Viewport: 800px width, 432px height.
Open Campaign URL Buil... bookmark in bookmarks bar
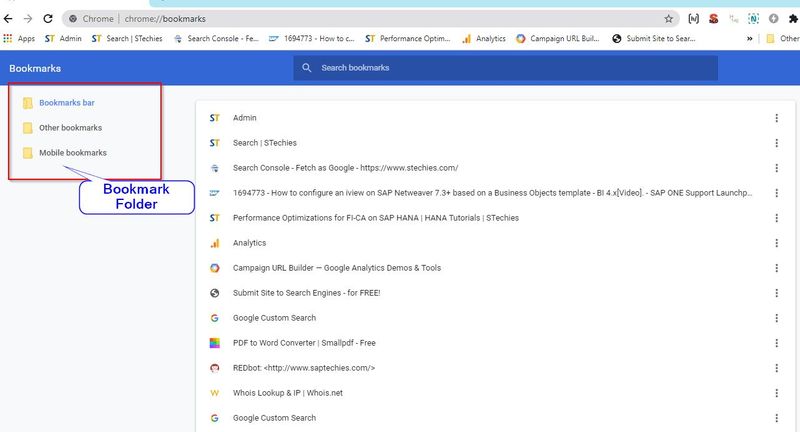558,38
